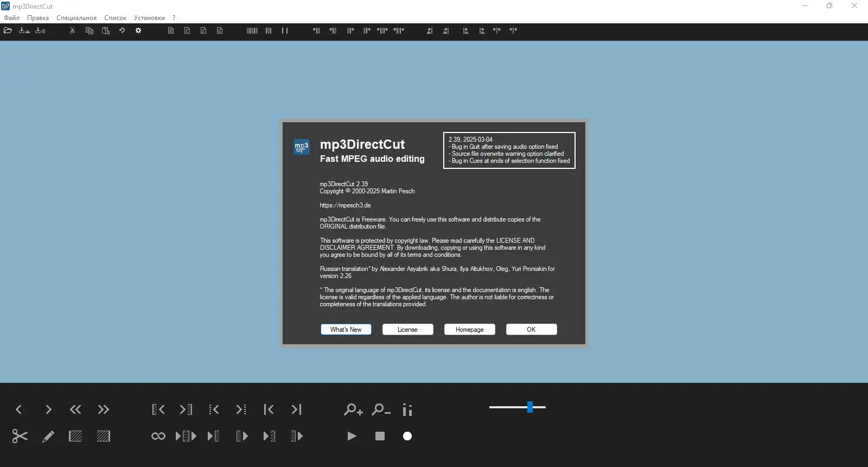Click the single left chevron navigation button
Viewport: 868px width, 467px height.
click(19, 409)
